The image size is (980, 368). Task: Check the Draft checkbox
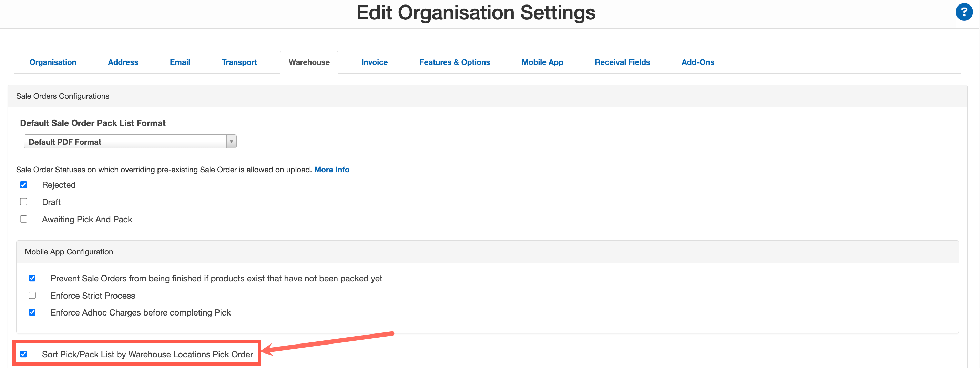23,202
